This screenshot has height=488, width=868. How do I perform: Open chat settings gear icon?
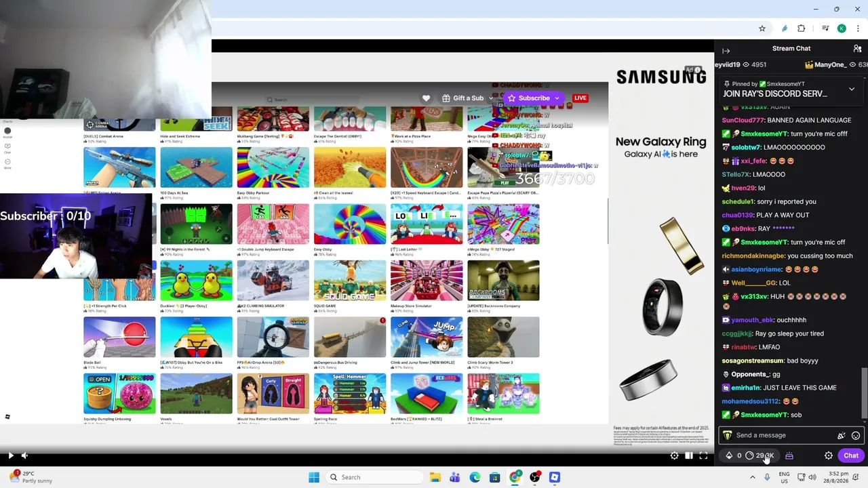[829, 455]
